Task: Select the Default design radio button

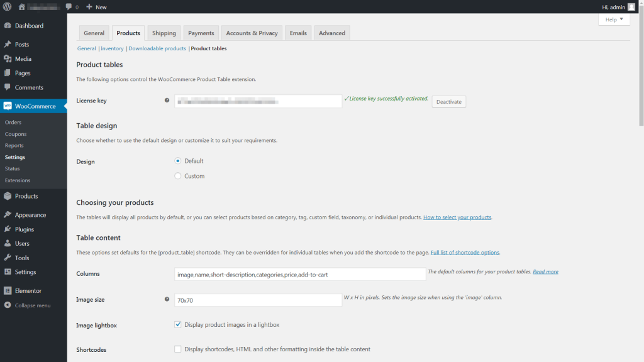Action: point(178,161)
